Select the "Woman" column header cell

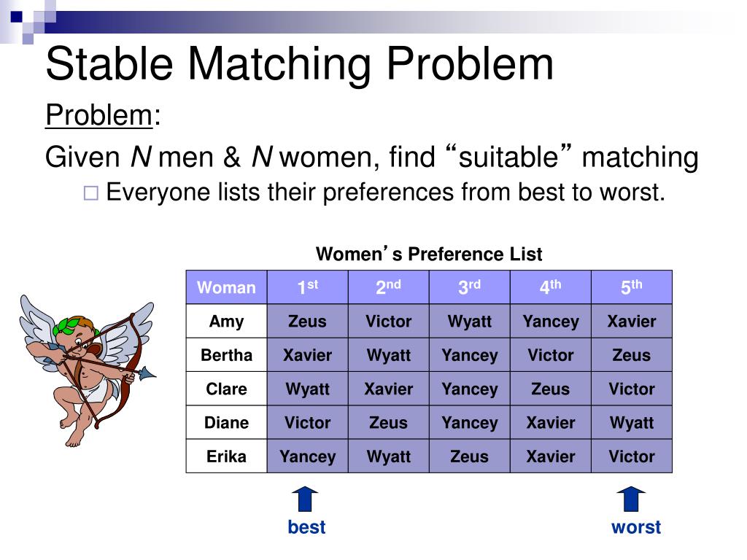(226, 287)
